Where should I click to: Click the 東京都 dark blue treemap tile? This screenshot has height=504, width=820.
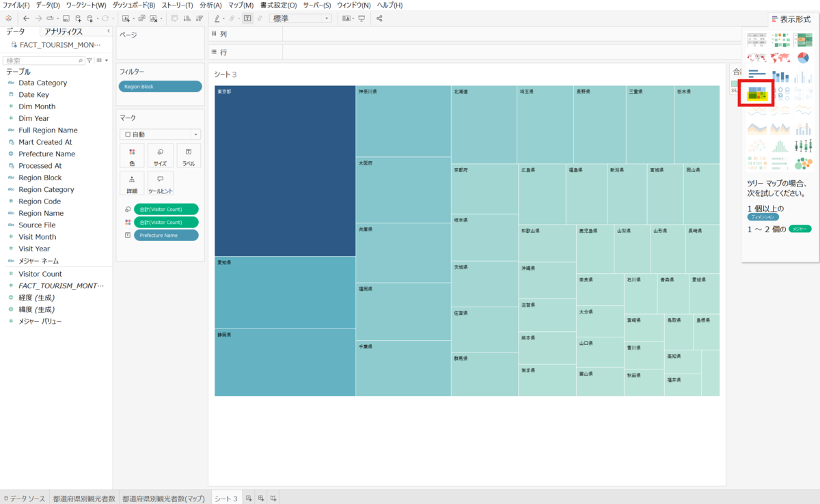click(x=285, y=171)
